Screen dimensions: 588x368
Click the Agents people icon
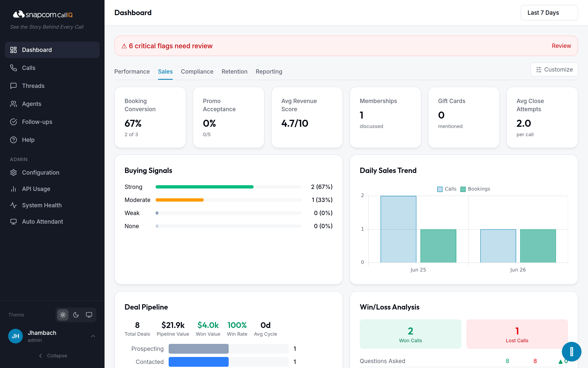13,104
